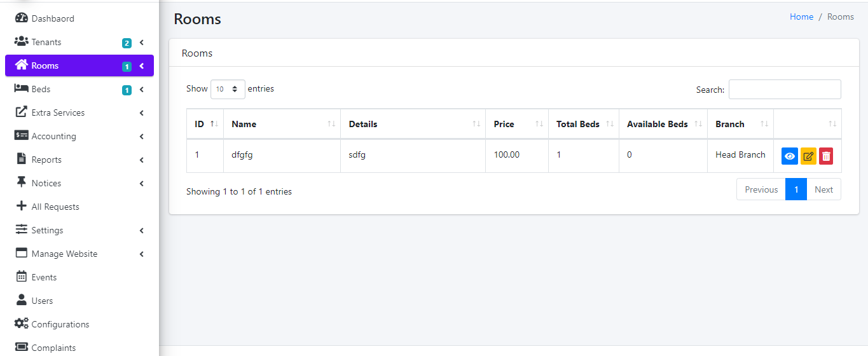
Task: Open the Reports menu item
Action: (46, 160)
